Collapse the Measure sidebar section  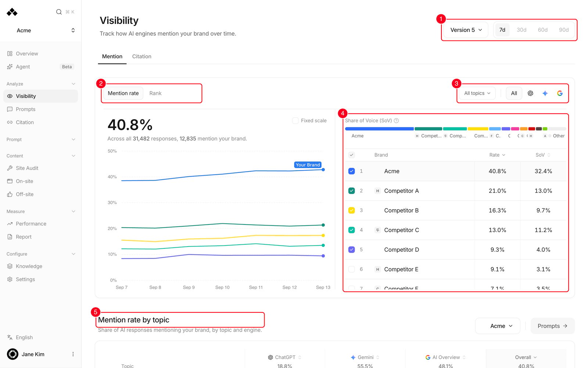41,211
